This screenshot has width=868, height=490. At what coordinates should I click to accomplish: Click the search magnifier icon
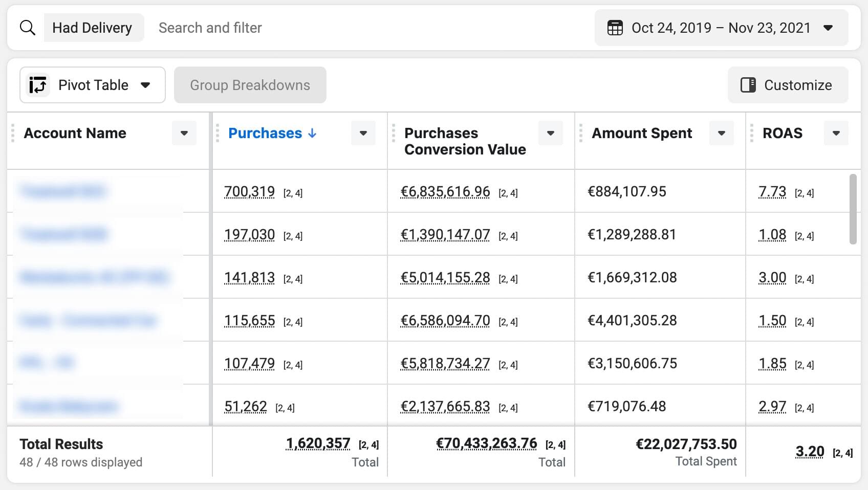point(27,28)
